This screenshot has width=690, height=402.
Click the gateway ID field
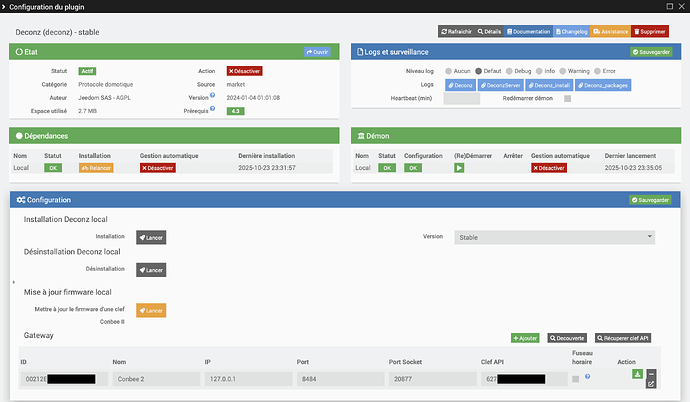tap(64, 379)
